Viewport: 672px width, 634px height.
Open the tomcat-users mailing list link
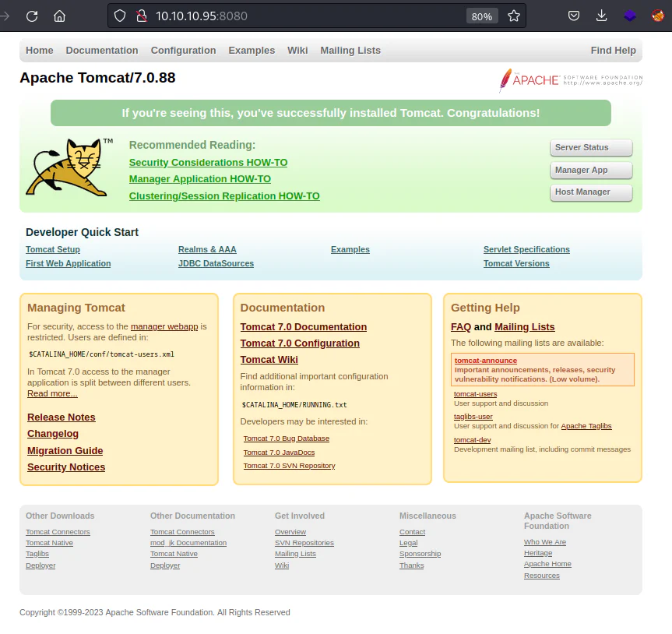point(475,394)
